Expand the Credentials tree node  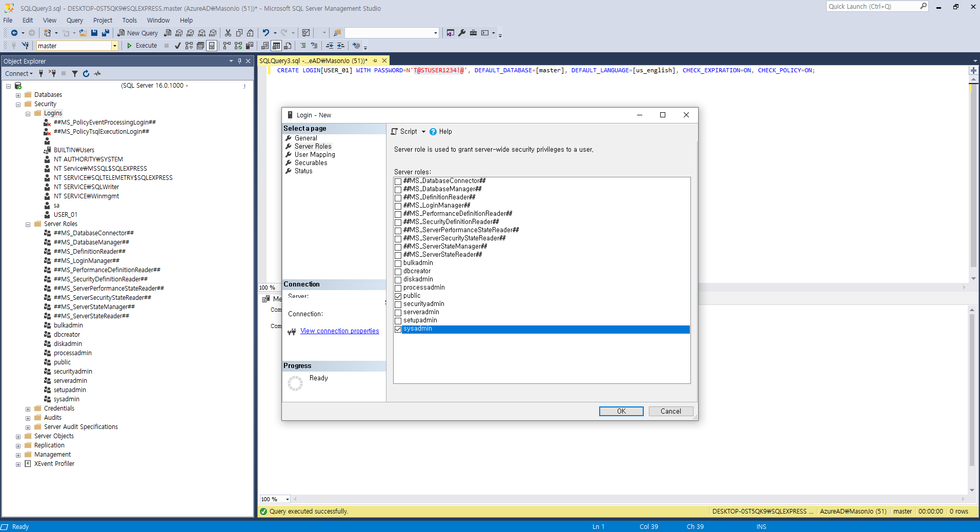pos(28,409)
